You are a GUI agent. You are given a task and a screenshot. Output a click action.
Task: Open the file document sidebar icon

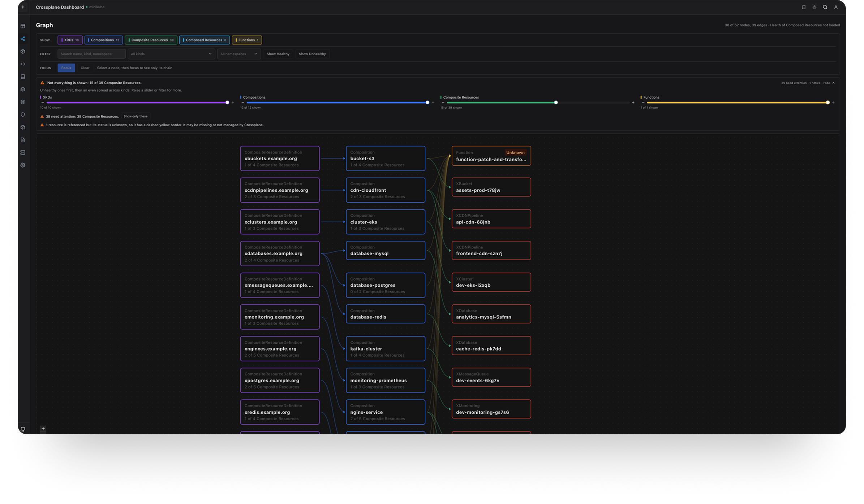[x=23, y=140]
